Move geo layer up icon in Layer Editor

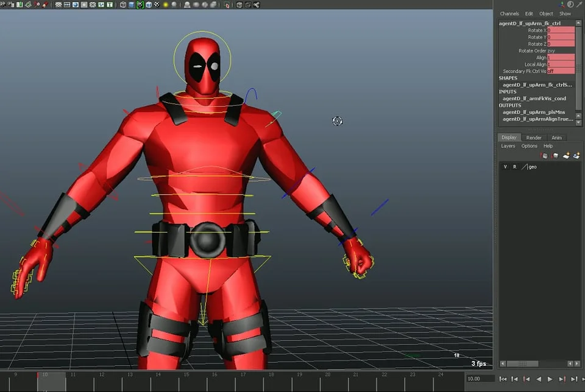pyautogui.click(x=544, y=156)
